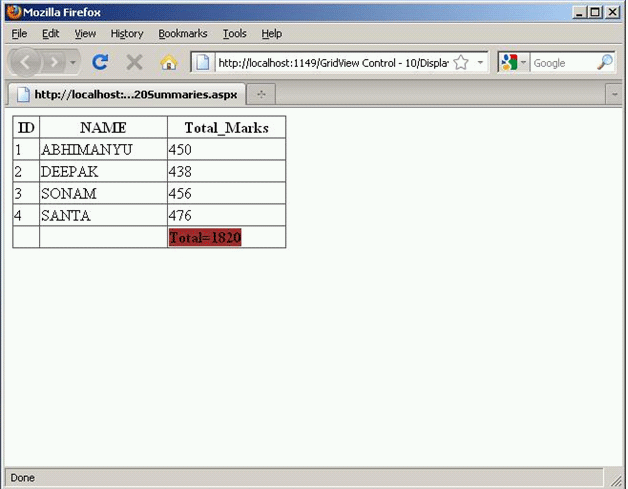Click the Total_Marks column header
This screenshot has height=489, width=628.
click(227, 128)
